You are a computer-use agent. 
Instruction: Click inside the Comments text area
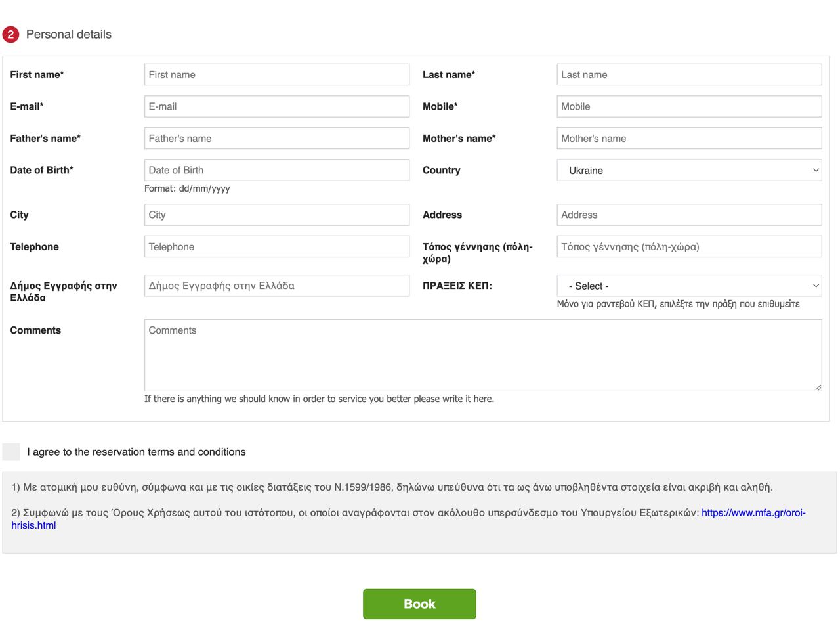(x=482, y=355)
